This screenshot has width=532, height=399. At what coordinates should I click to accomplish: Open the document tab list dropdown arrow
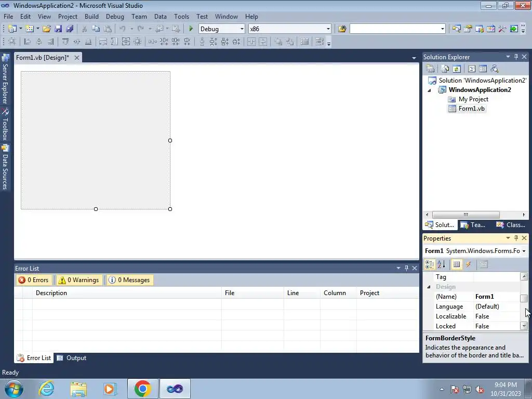click(414, 58)
